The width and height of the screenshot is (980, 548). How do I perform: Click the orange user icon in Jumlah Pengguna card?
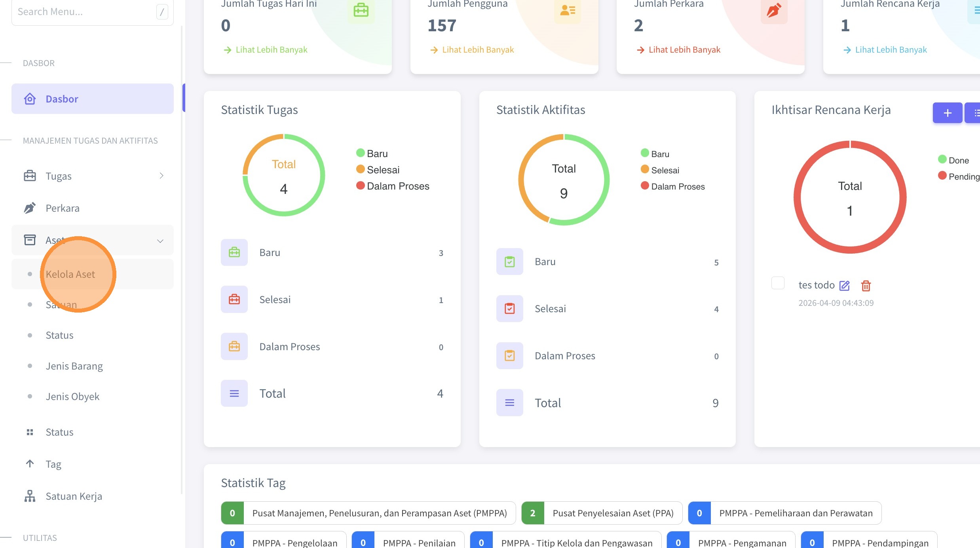pyautogui.click(x=568, y=10)
